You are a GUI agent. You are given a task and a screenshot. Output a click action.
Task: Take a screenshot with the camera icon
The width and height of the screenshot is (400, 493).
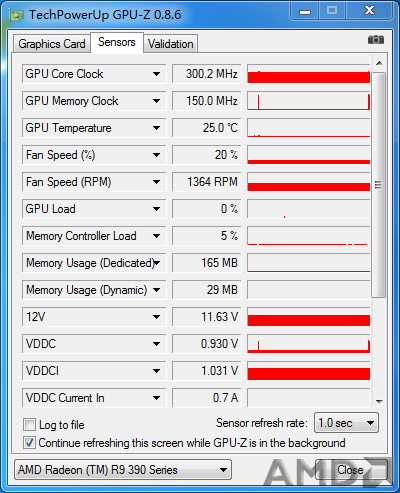(376, 40)
